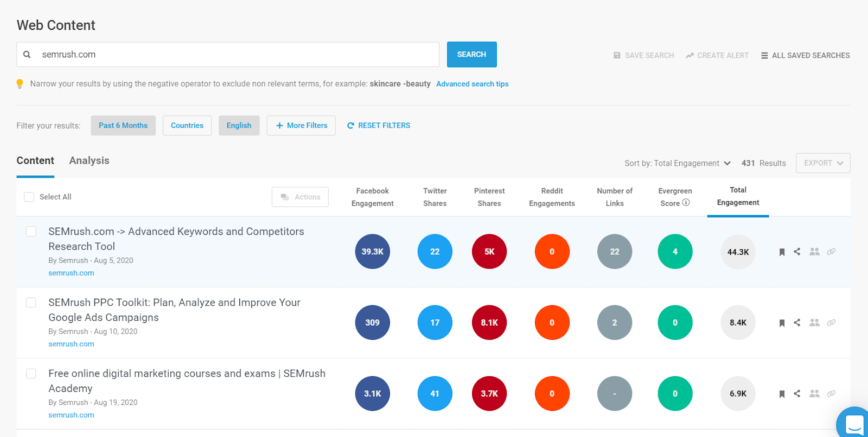
Task: Click the link icon for the SEMrush Academy row
Action: (x=831, y=394)
